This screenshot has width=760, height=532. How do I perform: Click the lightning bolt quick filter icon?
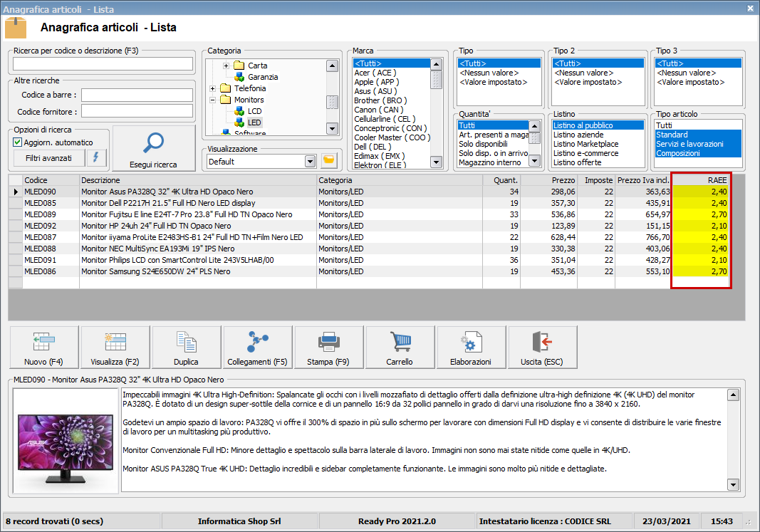click(x=96, y=157)
